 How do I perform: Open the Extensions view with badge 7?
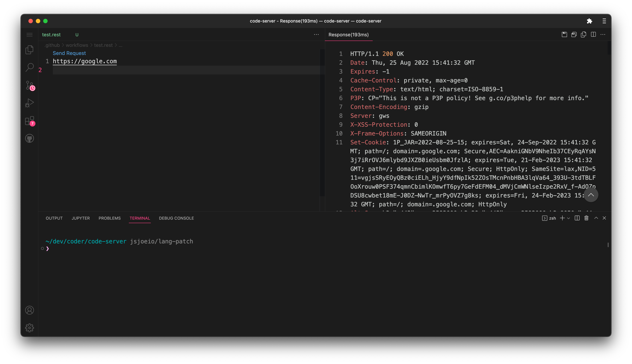pyautogui.click(x=30, y=121)
